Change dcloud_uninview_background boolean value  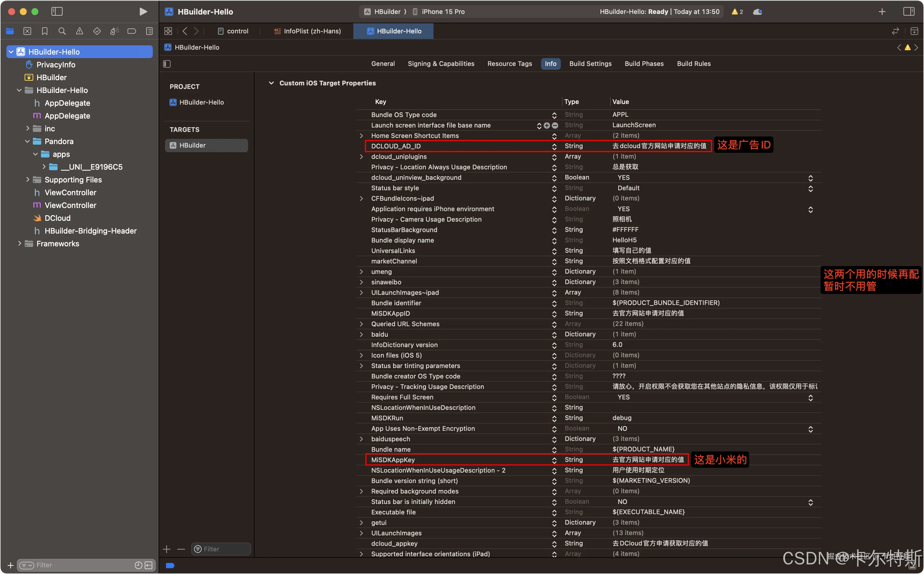pyautogui.click(x=810, y=178)
